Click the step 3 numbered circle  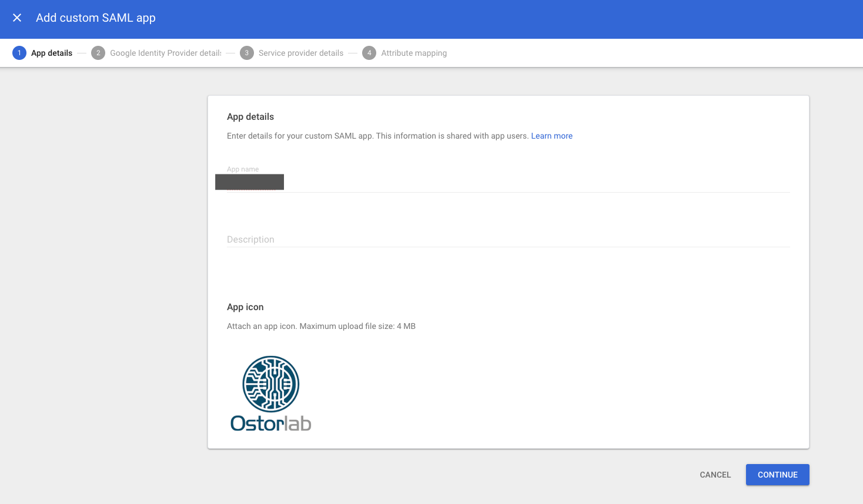pyautogui.click(x=247, y=53)
